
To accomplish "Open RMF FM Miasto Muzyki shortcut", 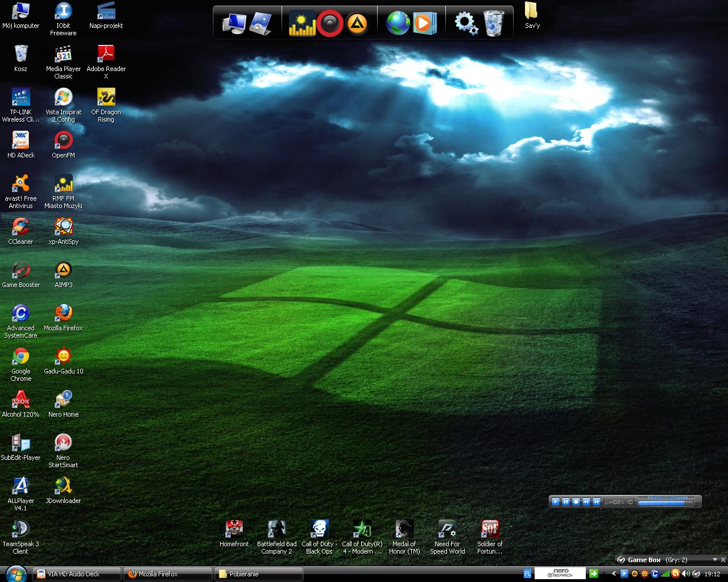I will tap(63, 192).
